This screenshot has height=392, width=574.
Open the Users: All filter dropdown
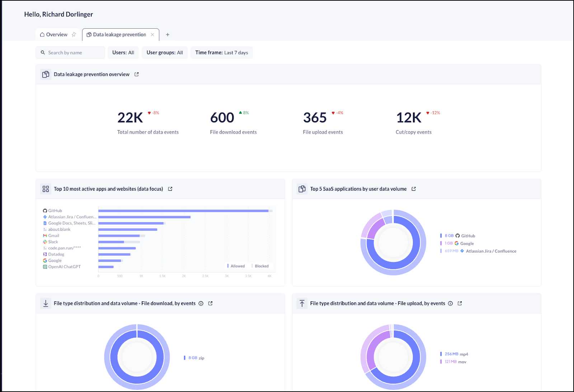123,53
